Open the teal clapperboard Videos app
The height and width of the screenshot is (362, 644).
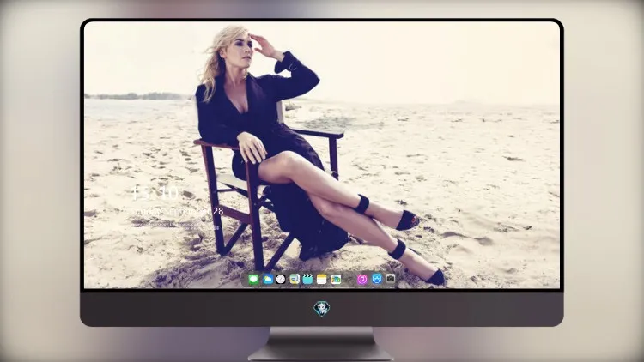tap(307, 280)
